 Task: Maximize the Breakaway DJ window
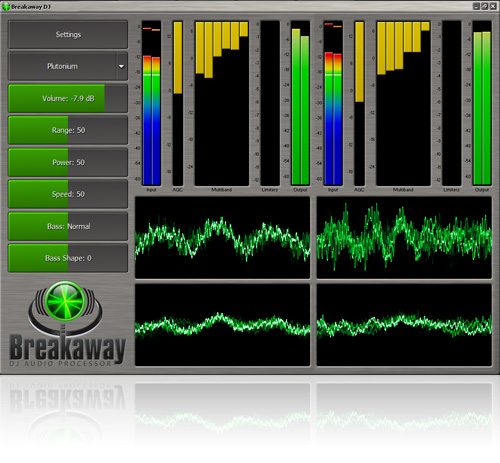(x=485, y=6)
